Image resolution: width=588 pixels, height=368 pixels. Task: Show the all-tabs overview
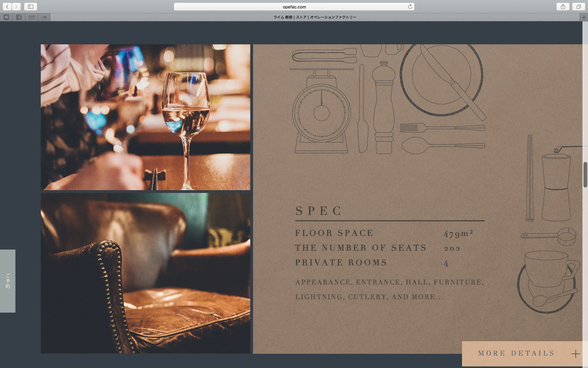[579, 7]
